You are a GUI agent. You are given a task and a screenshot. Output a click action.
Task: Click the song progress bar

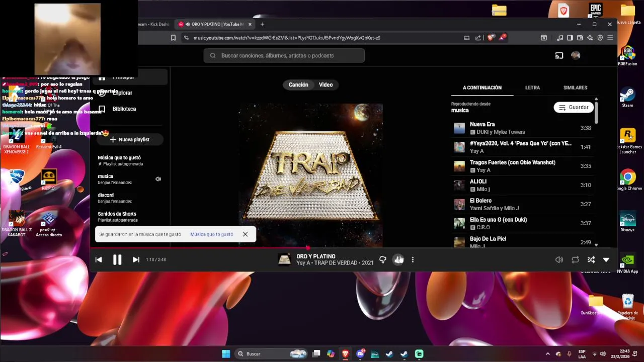click(354, 247)
